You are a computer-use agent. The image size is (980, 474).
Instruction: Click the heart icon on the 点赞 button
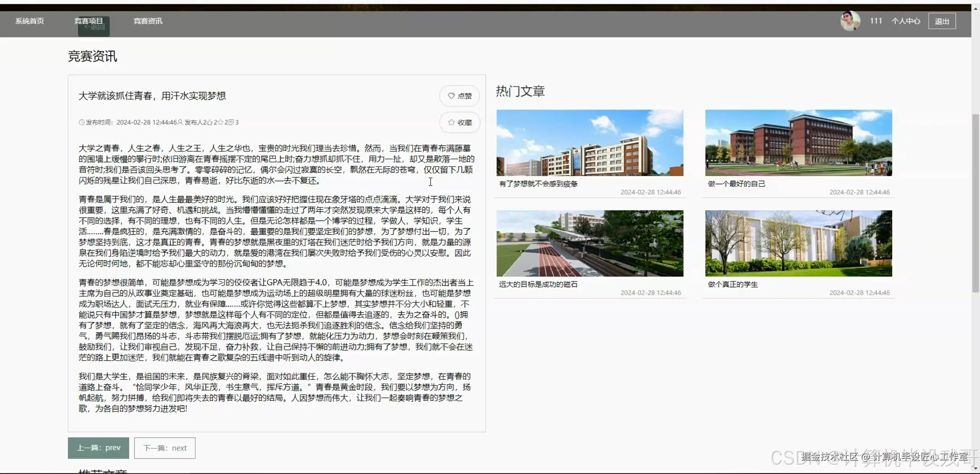point(451,96)
